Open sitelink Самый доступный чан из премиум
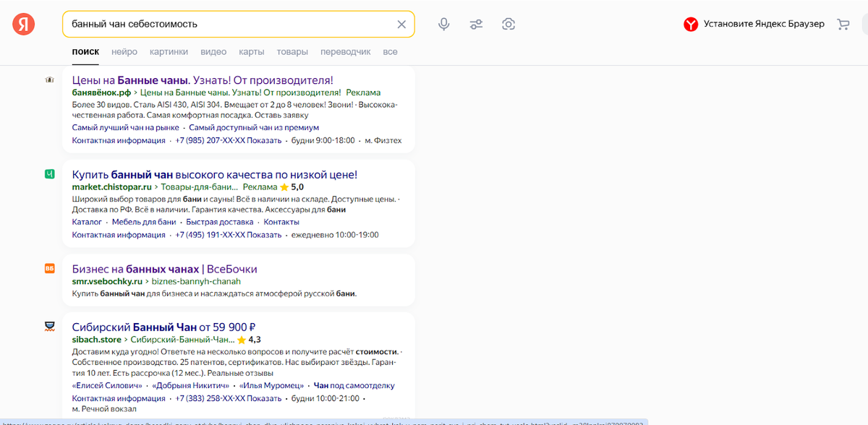The width and height of the screenshot is (868, 425). pos(254,128)
